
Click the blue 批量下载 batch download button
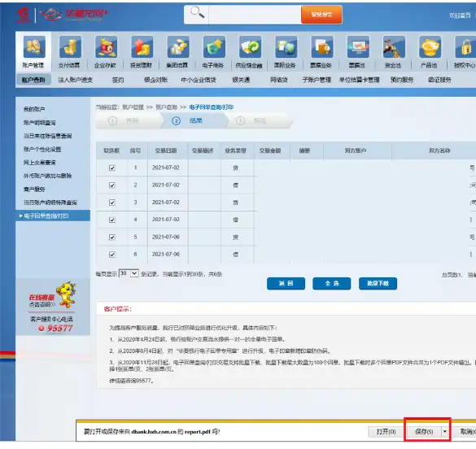tap(378, 283)
